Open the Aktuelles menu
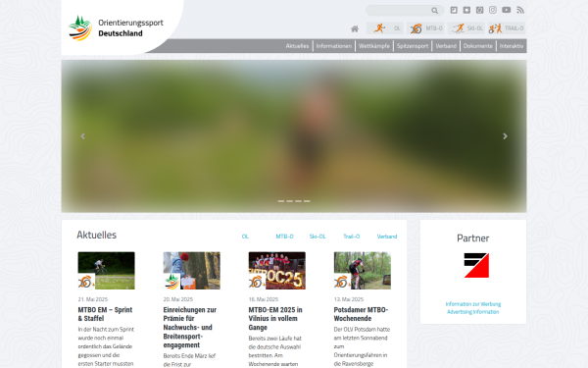 297,46
